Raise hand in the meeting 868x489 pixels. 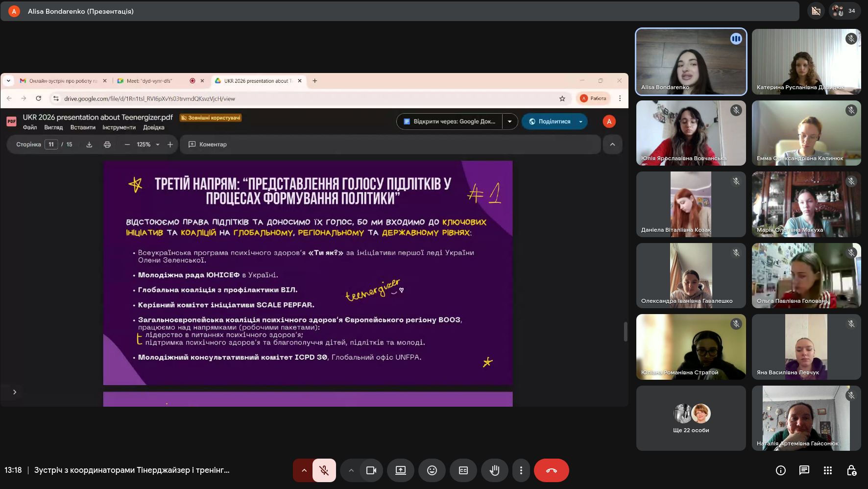click(495, 470)
